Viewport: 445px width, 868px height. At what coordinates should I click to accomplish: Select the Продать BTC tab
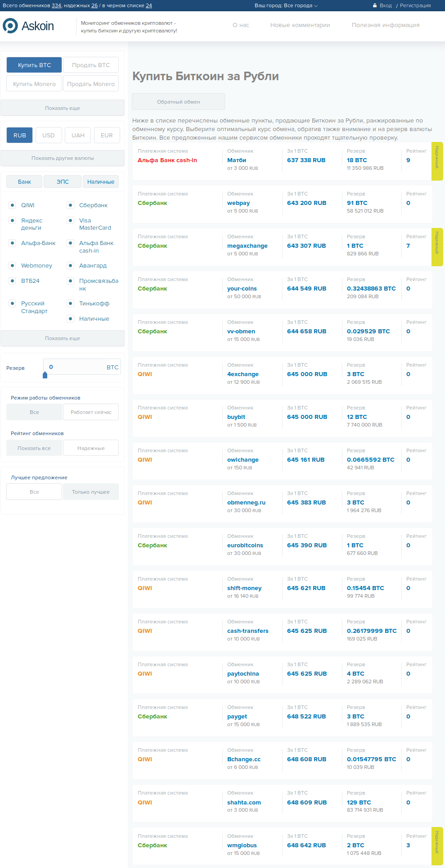[x=91, y=65]
